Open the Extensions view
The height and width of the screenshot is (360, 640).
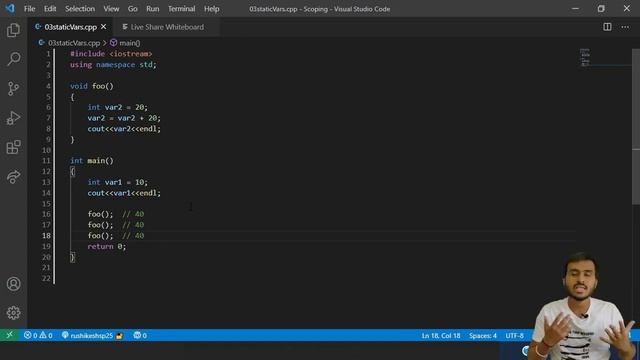[x=13, y=147]
